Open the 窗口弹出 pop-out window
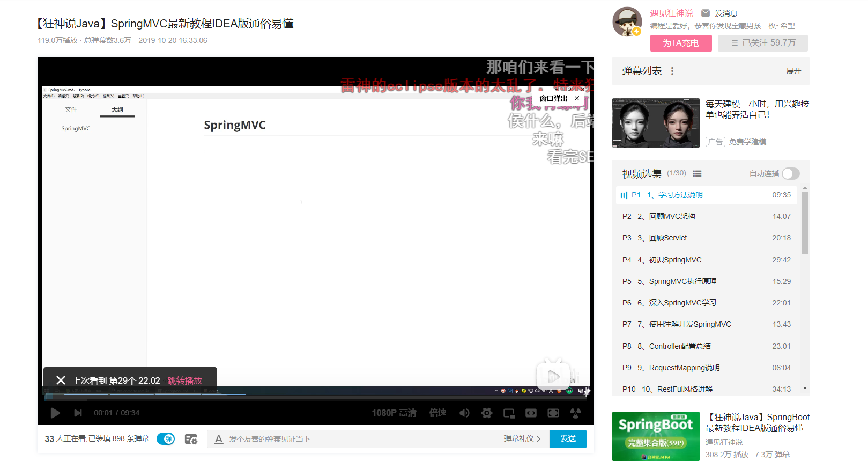This screenshot has height=461, width=868. coord(553,98)
